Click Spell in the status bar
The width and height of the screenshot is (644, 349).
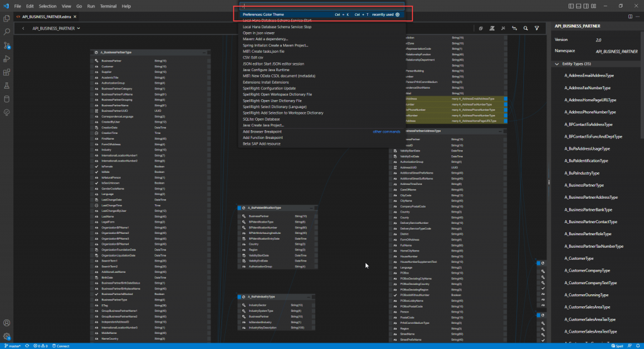(x=618, y=346)
